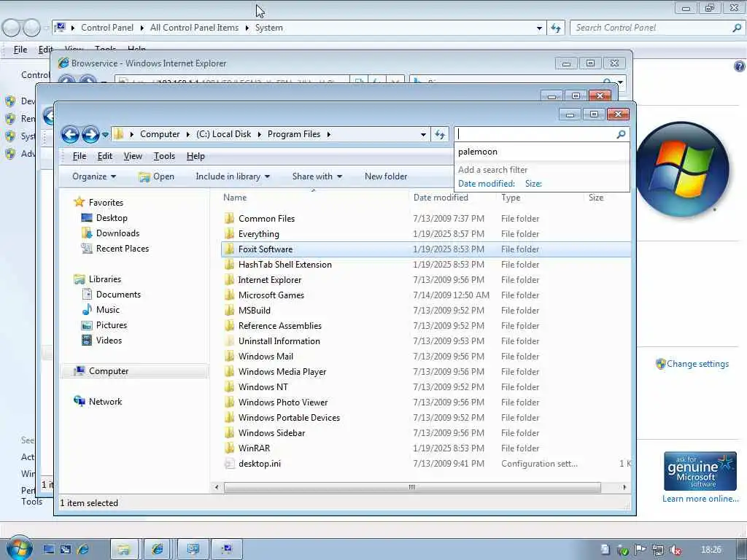Click the Open toolbar button

pyautogui.click(x=156, y=176)
